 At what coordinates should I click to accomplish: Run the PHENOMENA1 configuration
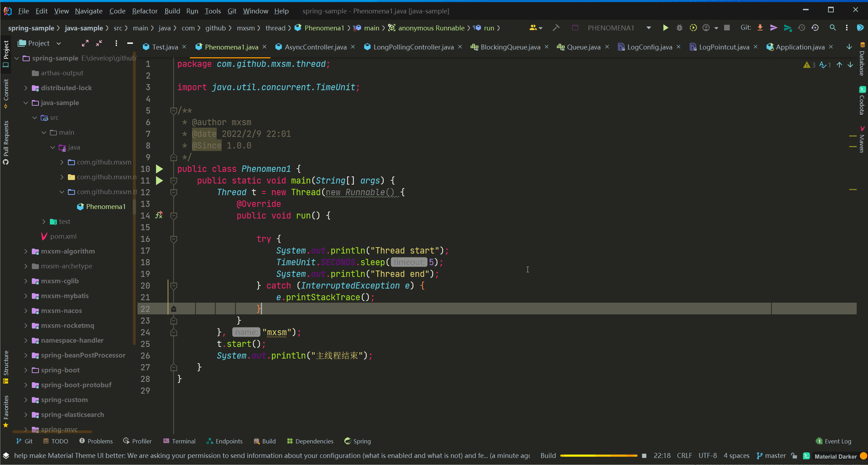tap(665, 28)
